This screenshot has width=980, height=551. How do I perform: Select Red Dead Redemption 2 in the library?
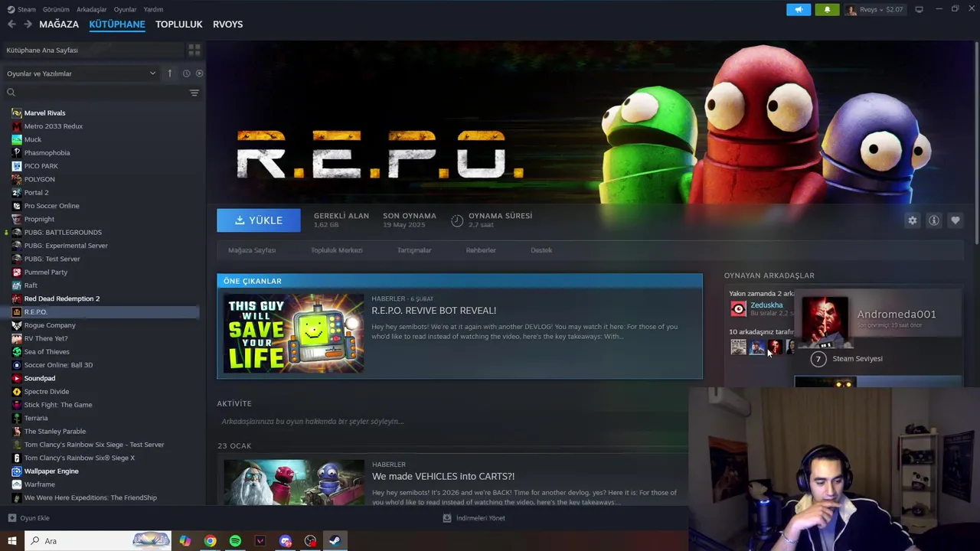tap(62, 298)
